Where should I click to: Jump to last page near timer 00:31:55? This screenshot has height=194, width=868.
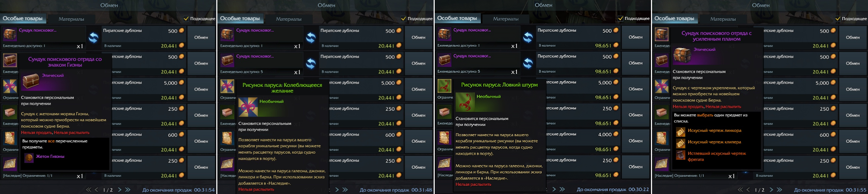pos(780,190)
